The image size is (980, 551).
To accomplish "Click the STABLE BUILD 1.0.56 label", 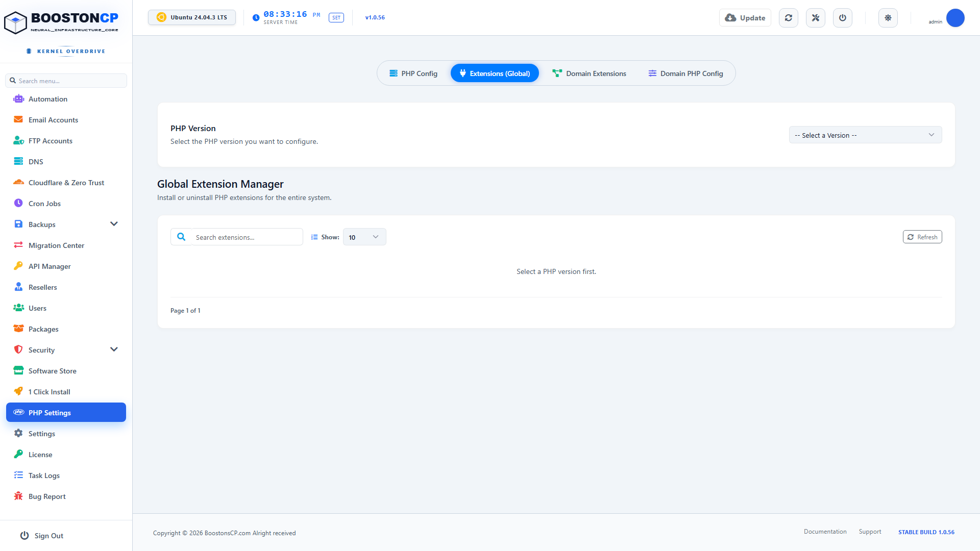I will point(926,532).
